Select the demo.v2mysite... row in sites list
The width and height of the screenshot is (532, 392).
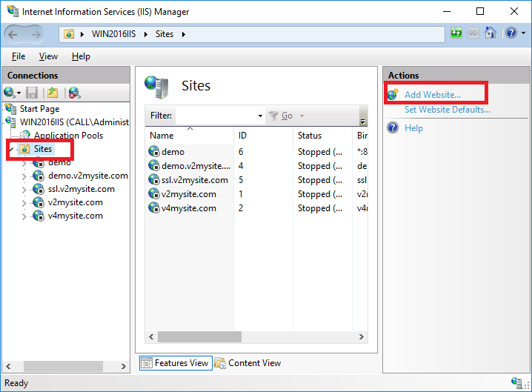coord(256,166)
